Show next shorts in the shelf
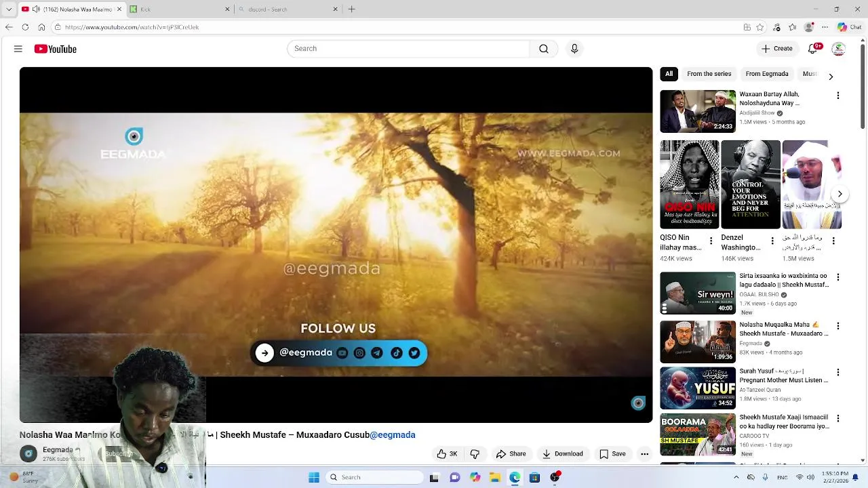 (x=840, y=194)
